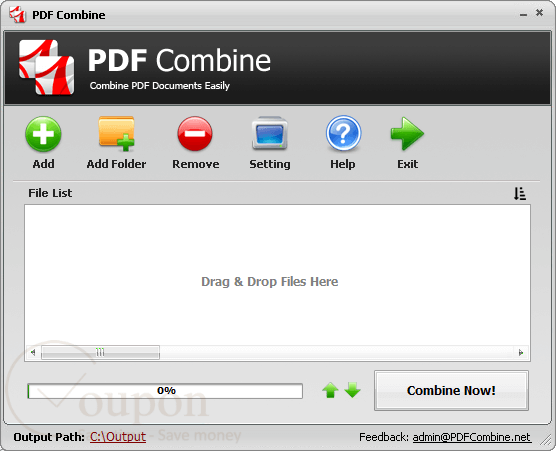Viewport: 556px width, 451px height.
Task: Click the 0% progress bar
Action: [165, 391]
